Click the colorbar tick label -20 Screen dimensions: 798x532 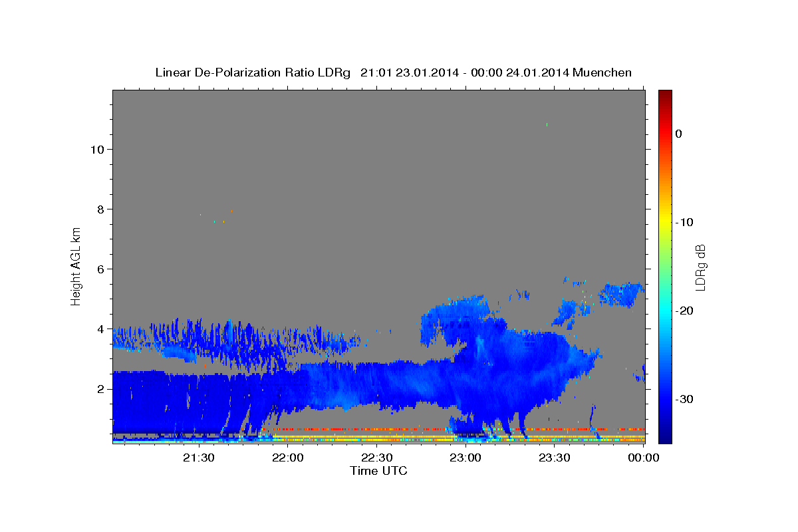click(x=685, y=311)
